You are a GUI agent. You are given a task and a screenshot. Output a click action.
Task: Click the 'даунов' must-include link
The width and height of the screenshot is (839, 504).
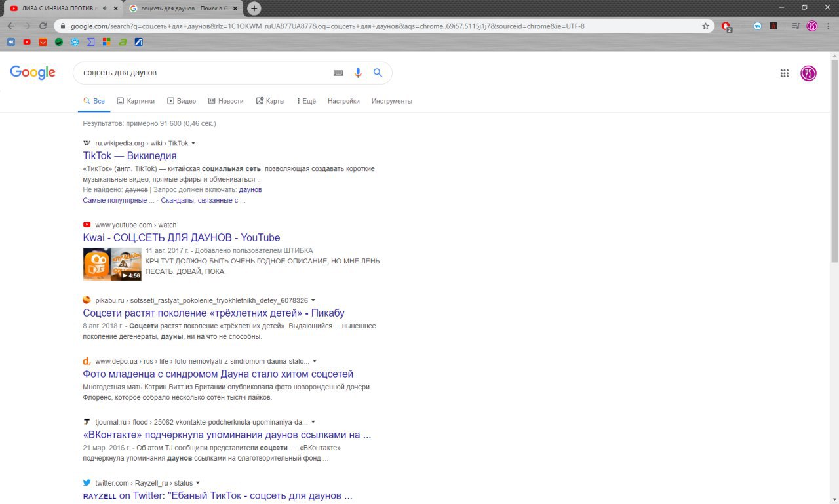tap(250, 189)
